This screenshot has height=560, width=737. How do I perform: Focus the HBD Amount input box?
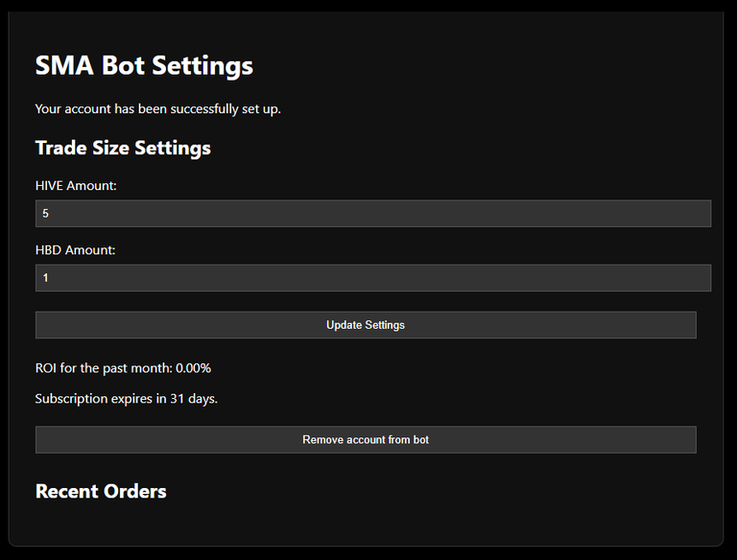point(373,278)
